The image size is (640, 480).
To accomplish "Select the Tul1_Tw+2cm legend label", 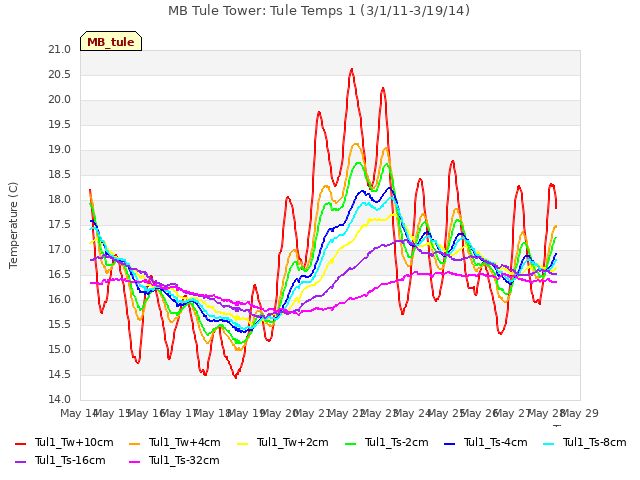I will coord(293,442).
